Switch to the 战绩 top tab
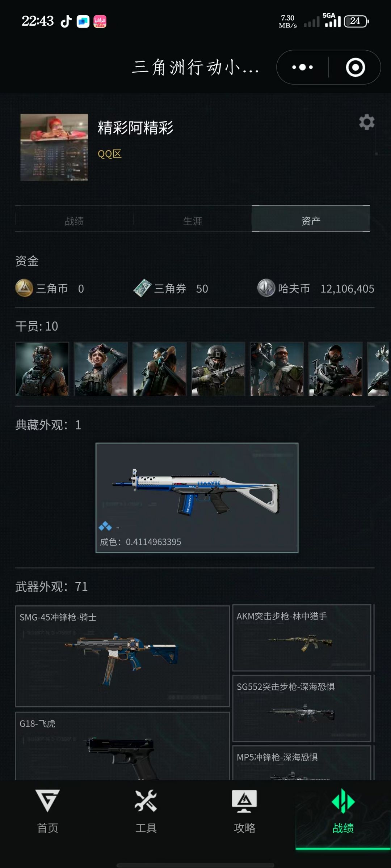 [74, 221]
